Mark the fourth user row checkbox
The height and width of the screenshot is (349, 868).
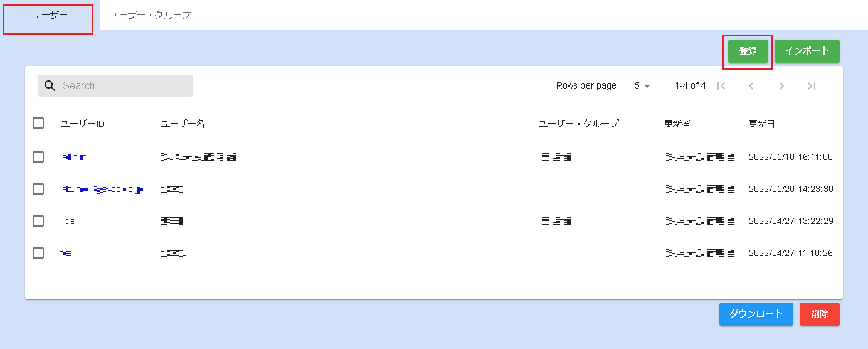(x=38, y=253)
